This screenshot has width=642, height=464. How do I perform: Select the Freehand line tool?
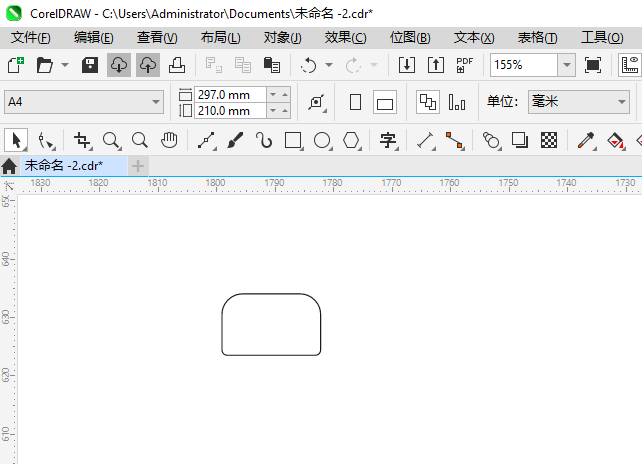pyautogui.click(x=207, y=140)
